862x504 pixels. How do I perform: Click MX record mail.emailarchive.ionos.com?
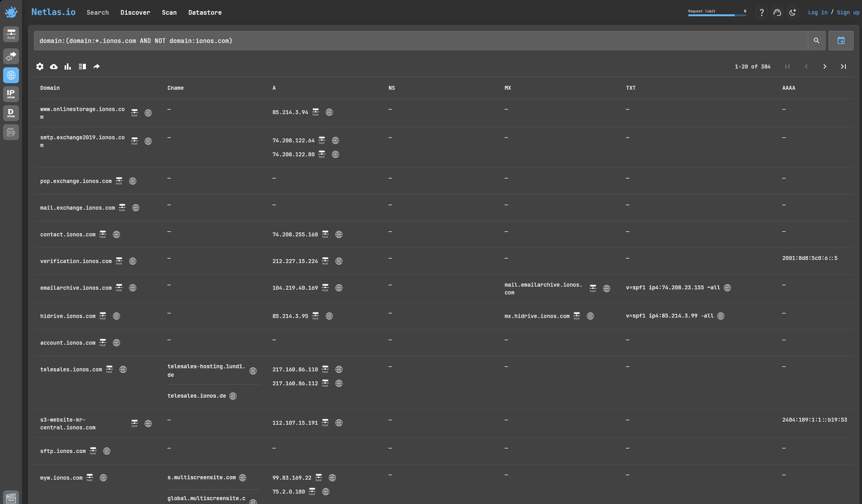tap(543, 289)
